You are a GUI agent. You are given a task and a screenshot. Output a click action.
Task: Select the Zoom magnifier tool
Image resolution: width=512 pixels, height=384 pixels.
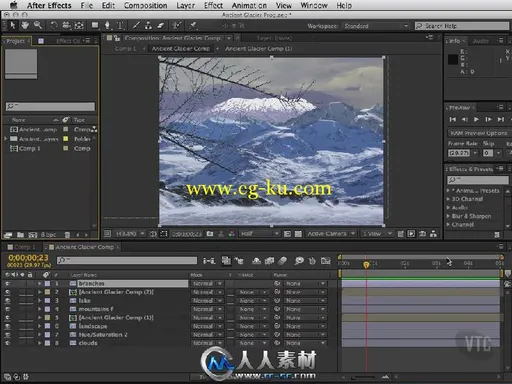[x=38, y=25]
